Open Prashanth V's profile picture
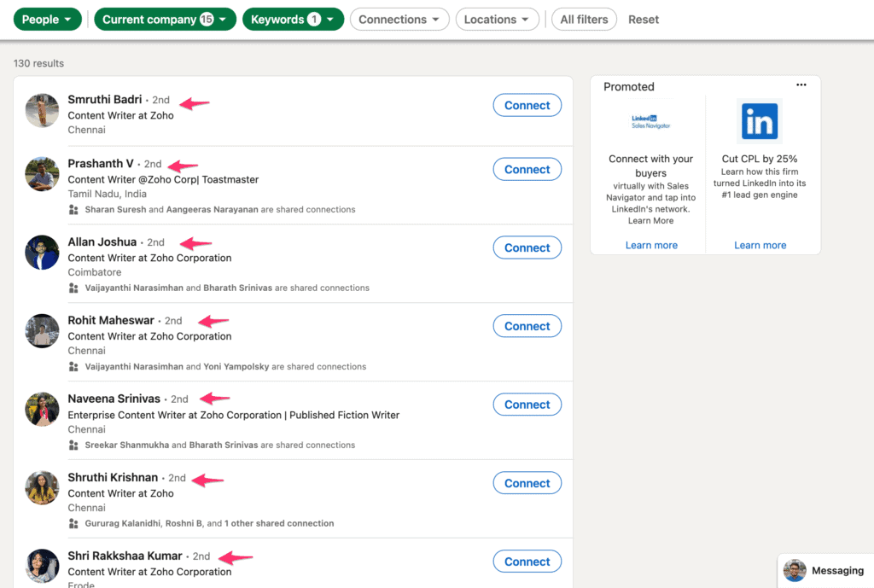The width and height of the screenshot is (874, 588). [x=43, y=174]
